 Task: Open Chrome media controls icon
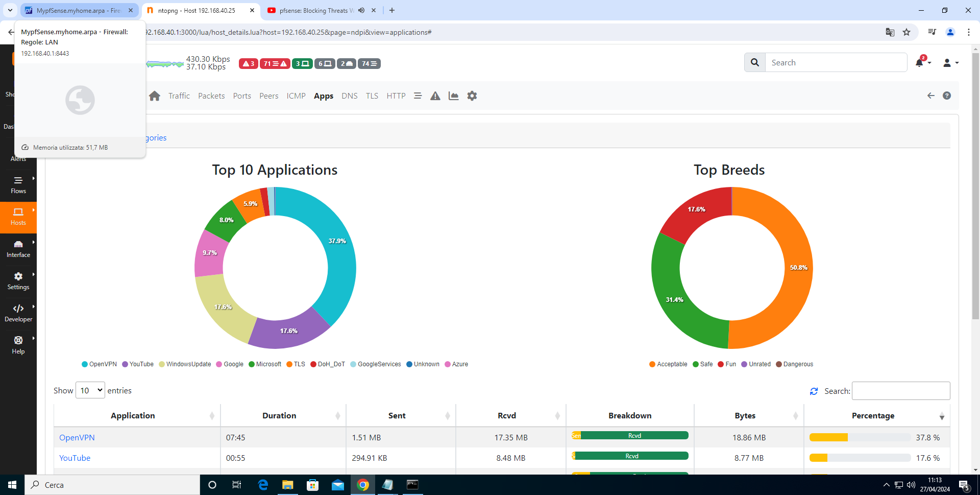[x=932, y=32]
